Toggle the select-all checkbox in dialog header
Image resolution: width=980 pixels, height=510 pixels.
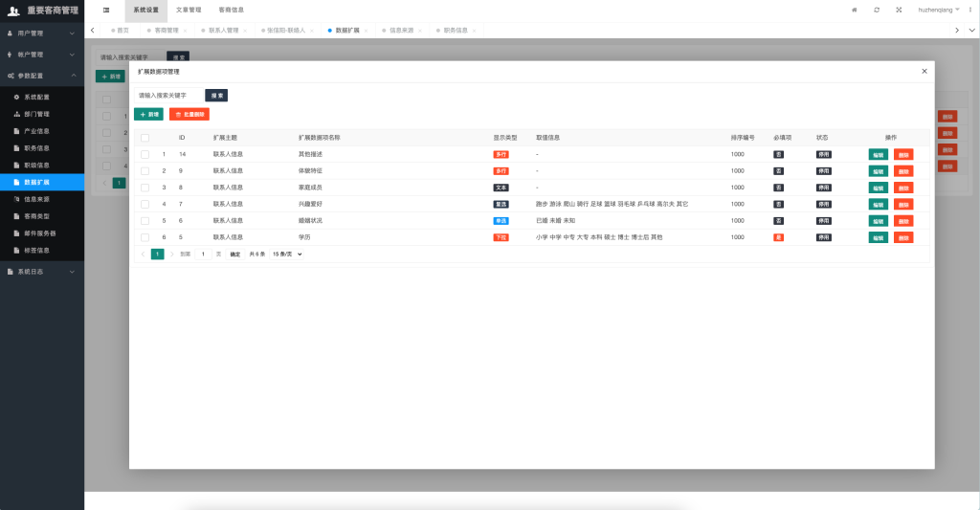tap(145, 138)
